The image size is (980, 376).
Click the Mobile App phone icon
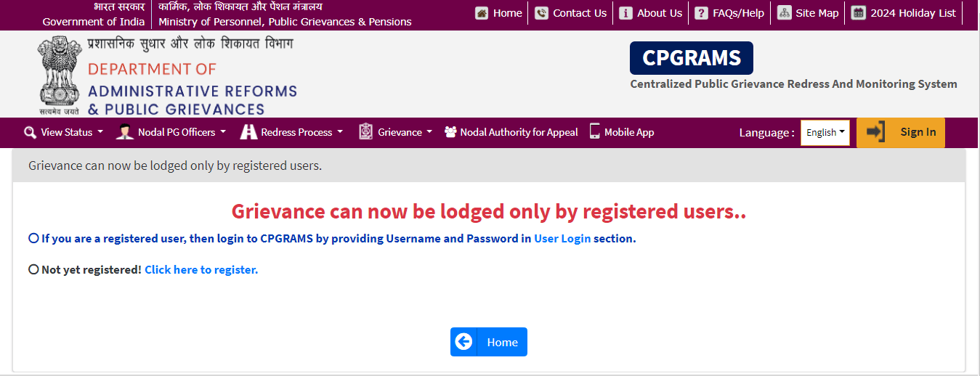pyautogui.click(x=595, y=131)
